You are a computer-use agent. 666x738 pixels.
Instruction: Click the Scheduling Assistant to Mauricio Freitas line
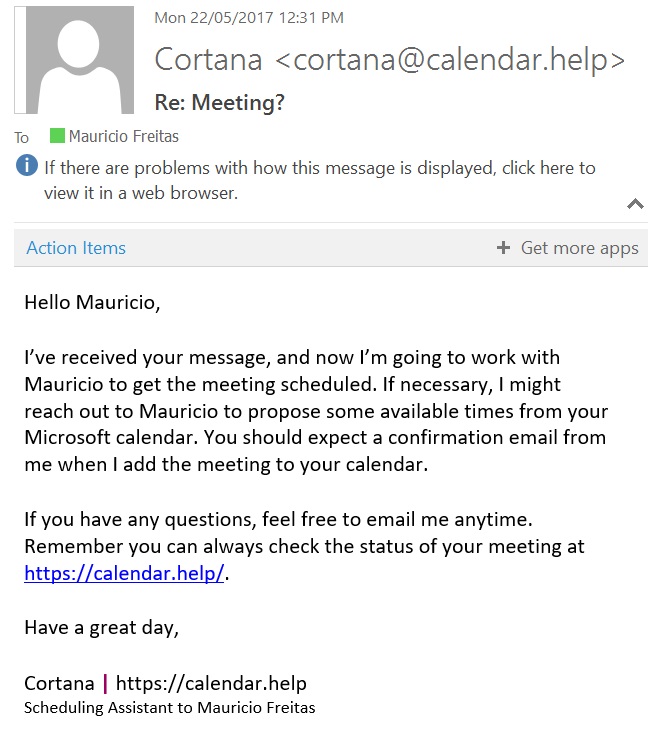point(170,708)
